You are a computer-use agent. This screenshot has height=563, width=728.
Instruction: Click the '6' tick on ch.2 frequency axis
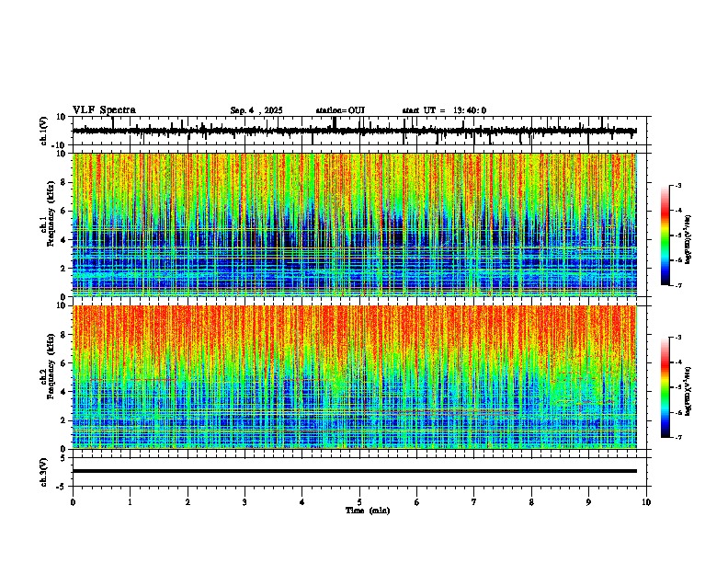pos(64,363)
